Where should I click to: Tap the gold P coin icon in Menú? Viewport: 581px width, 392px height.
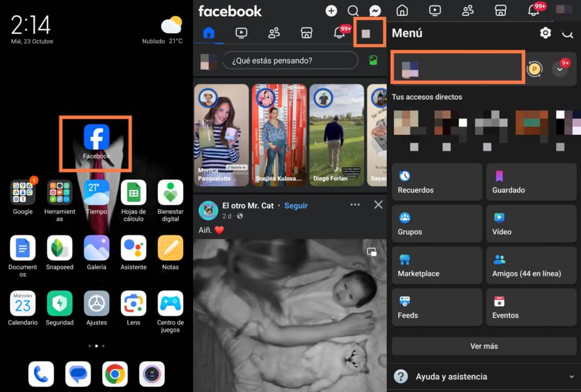click(x=534, y=69)
